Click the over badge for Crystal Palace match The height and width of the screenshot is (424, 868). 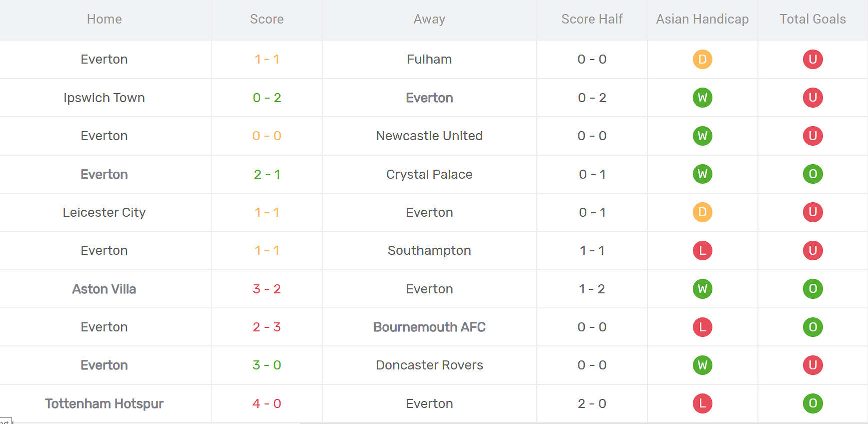pyautogui.click(x=812, y=174)
